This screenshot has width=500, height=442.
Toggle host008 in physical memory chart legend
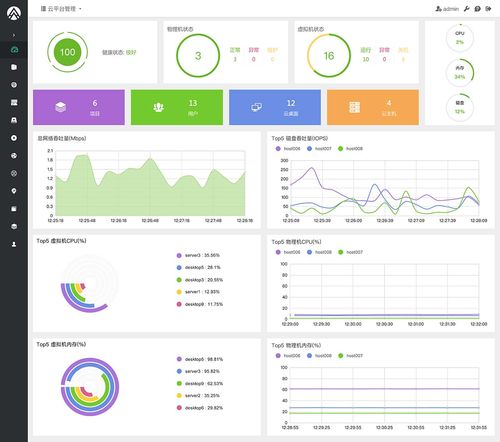click(x=319, y=356)
